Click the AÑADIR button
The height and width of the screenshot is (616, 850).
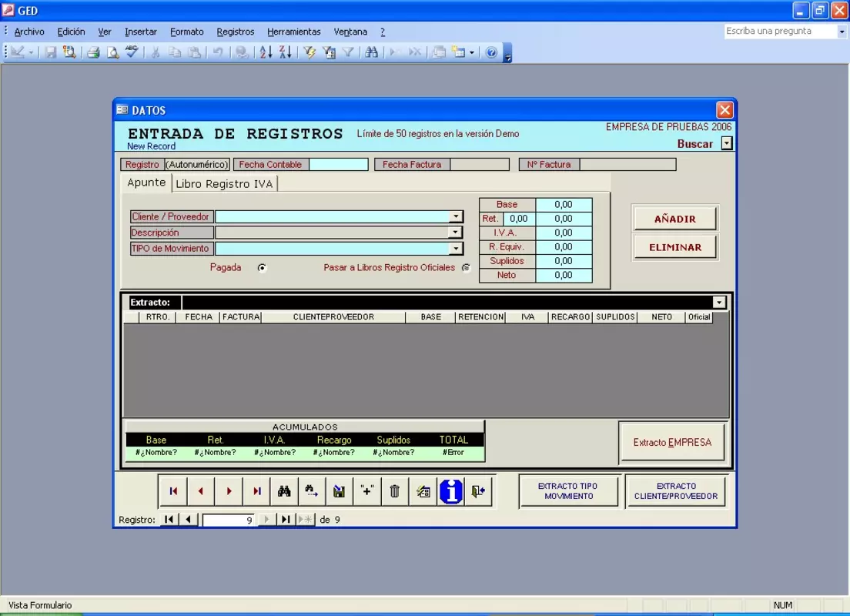[x=675, y=219]
